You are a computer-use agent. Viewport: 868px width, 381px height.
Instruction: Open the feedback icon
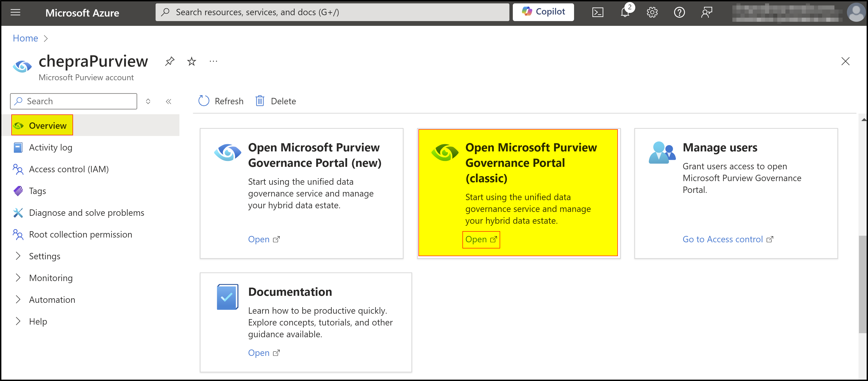(707, 12)
